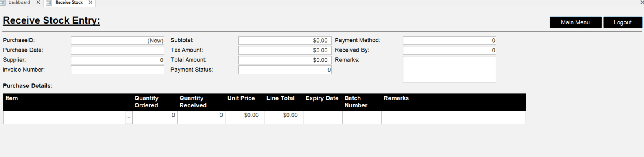Image resolution: width=644 pixels, height=157 pixels.
Task: Click the PurchaseID field
Action: [x=117, y=41]
